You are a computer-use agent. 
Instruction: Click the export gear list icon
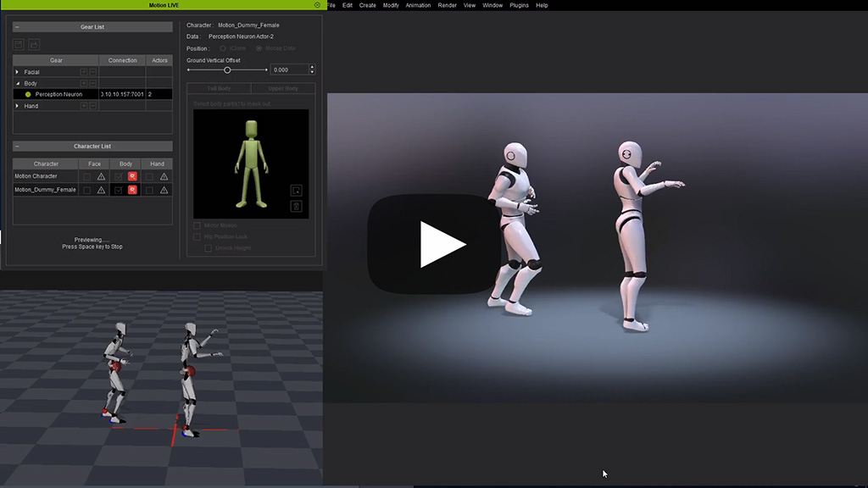coord(34,44)
